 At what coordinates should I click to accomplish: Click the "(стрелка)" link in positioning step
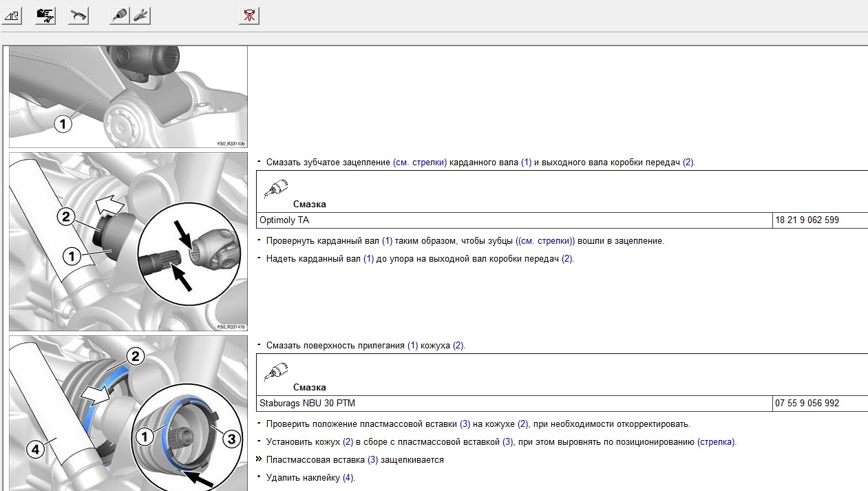pyautogui.click(x=716, y=442)
